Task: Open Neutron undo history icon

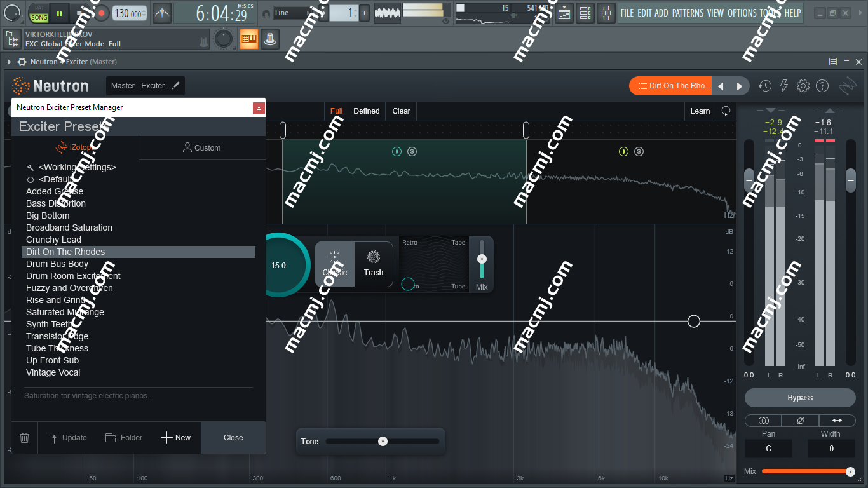Action: tap(765, 86)
